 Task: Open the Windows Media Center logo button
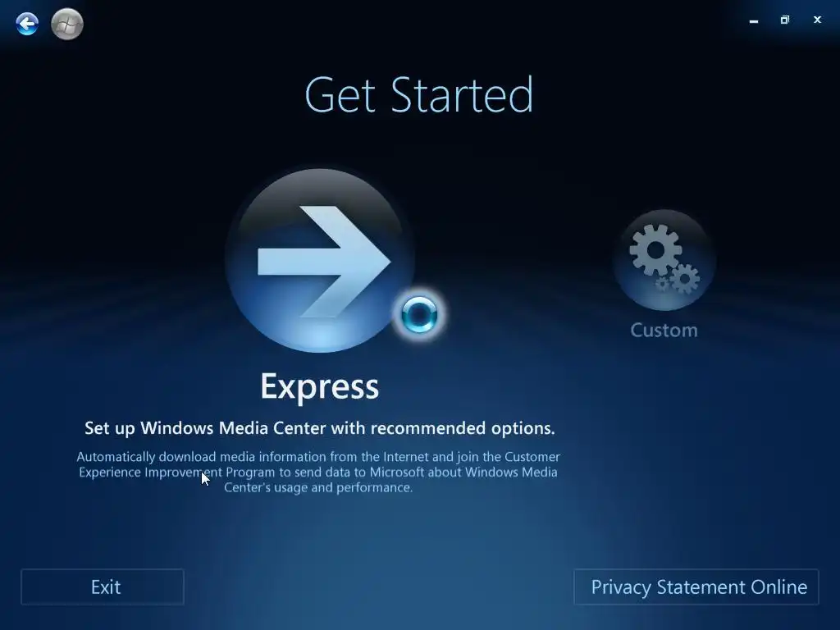click(67, 24)
